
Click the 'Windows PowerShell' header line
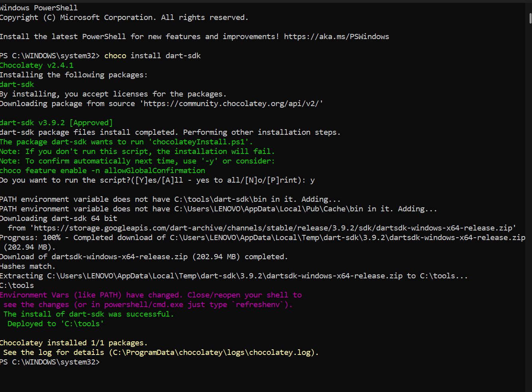point(39,8)
